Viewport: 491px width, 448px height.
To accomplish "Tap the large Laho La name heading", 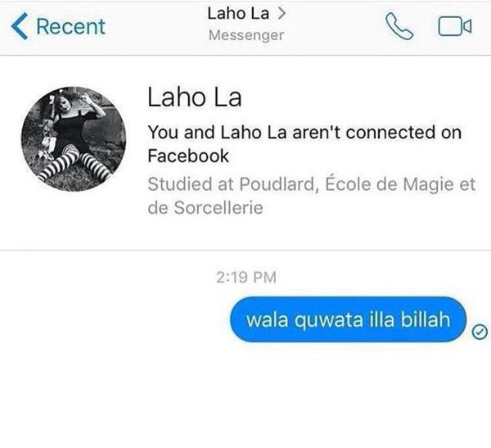I will tap(195, 97).
